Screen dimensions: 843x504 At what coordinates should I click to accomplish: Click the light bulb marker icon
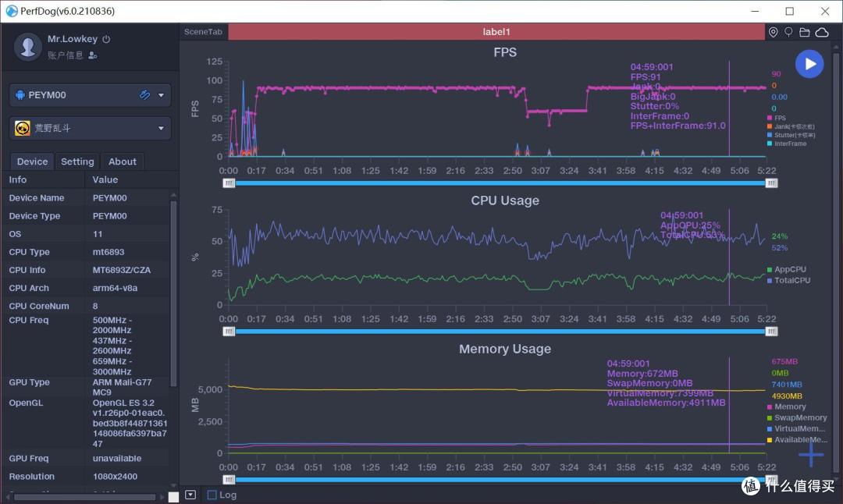click(x=788, y=32)
